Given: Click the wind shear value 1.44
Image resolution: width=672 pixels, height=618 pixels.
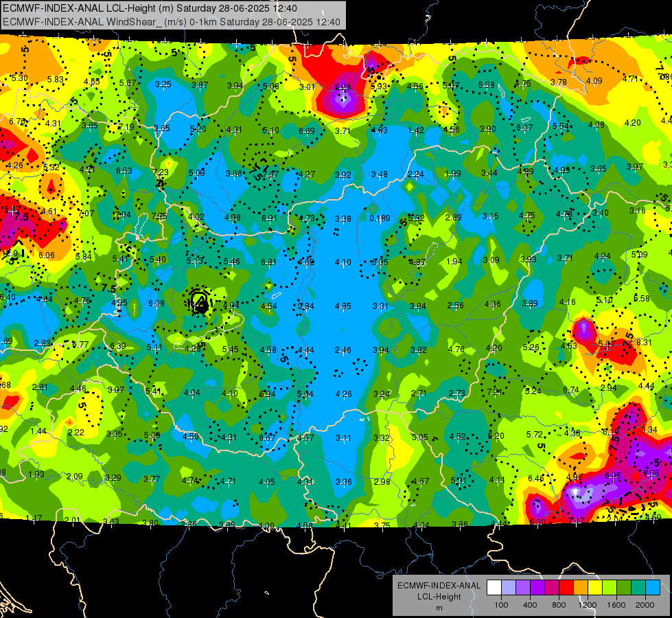Looking at the screenshot, I should click(x=38, y=431).
